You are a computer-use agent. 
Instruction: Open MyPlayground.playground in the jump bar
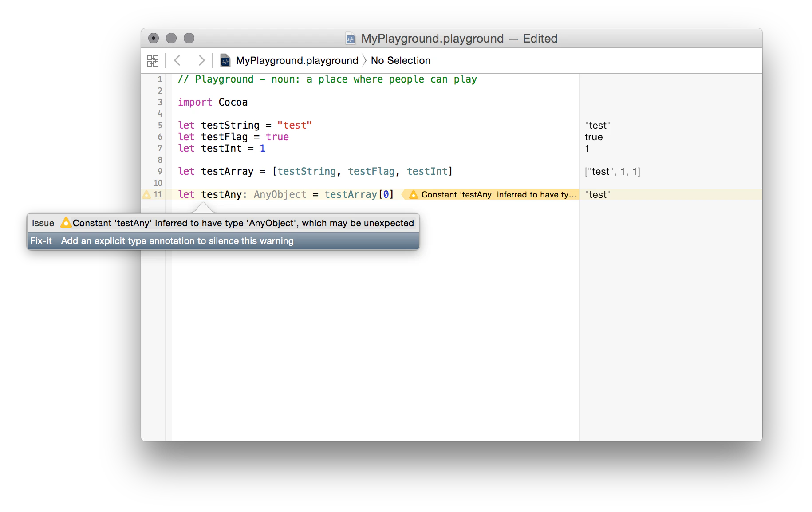(297, 60)
